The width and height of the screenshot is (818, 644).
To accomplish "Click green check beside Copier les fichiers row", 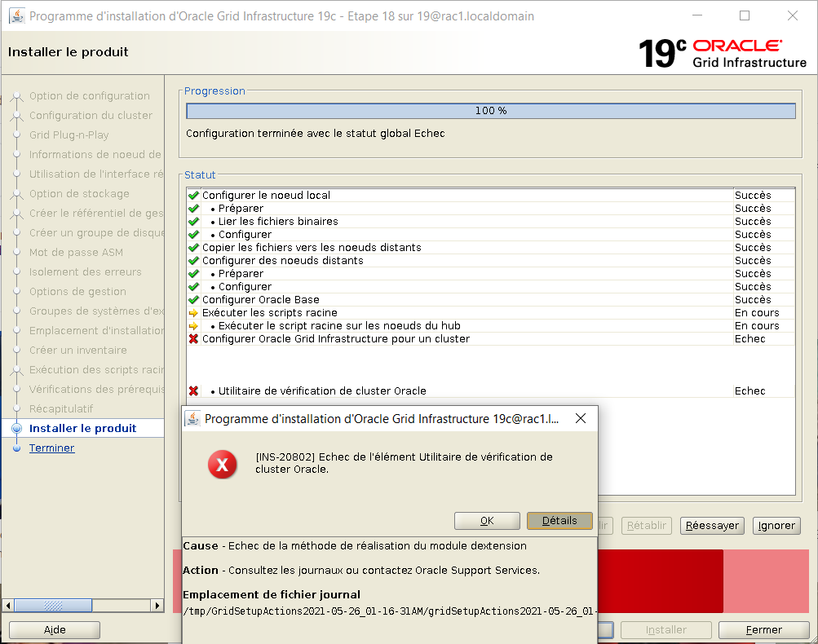I will tap(193, 248).
